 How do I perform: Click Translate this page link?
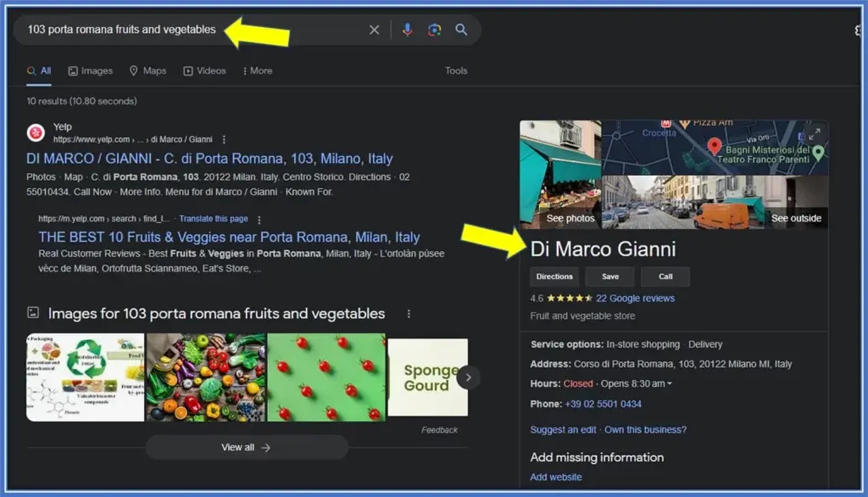tap(213, 219)
